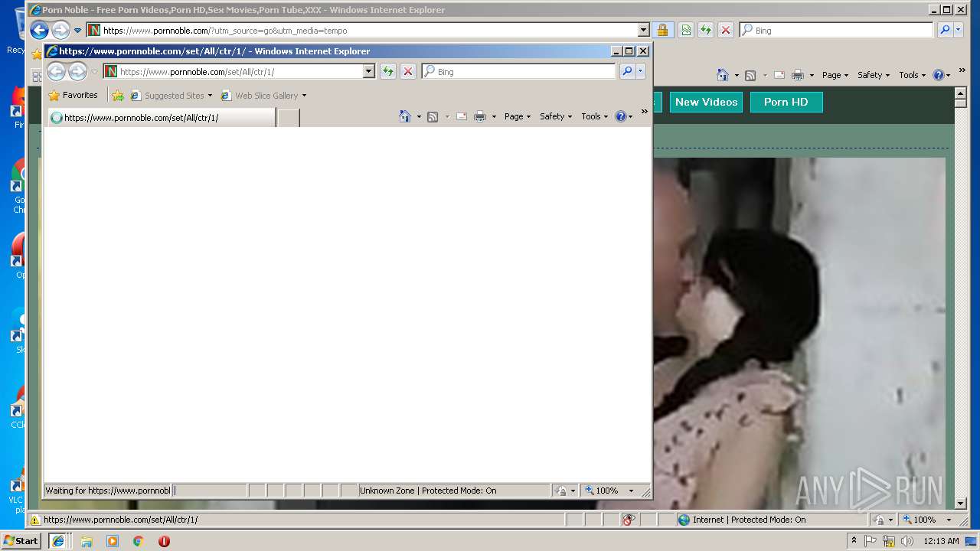Click the background window Home icon
Viewport: 980px width, 551px height.
723,75
